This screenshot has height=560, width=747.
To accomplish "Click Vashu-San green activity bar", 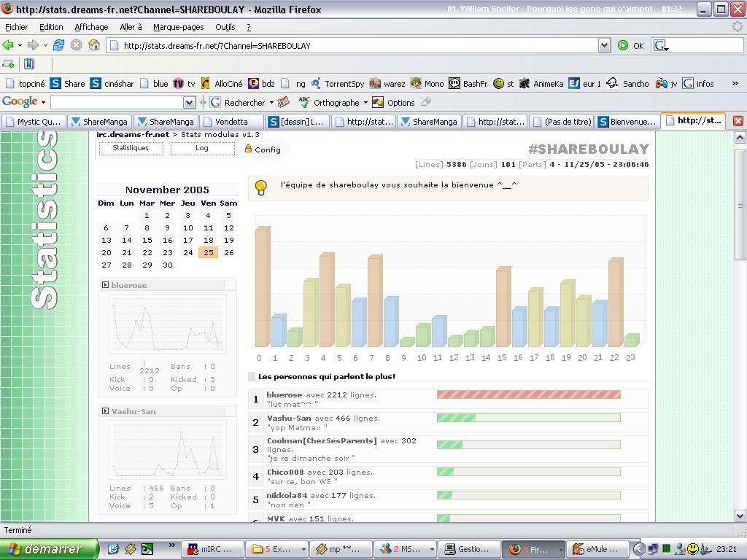I will [x=456, y=418].
